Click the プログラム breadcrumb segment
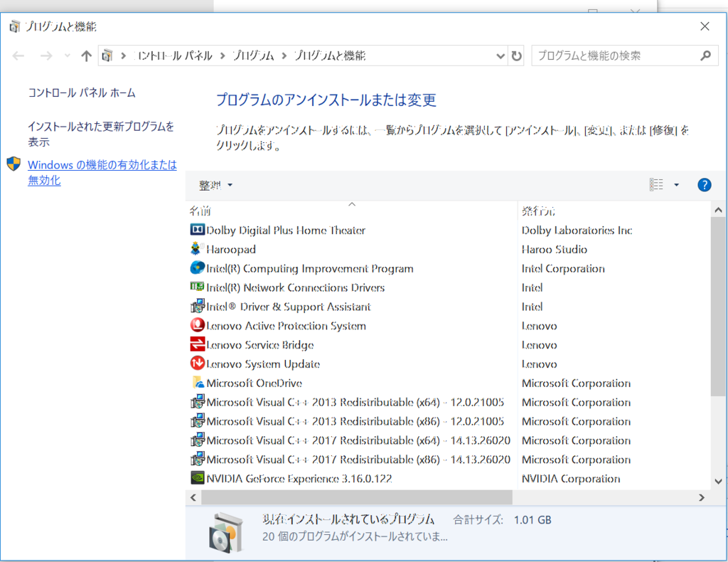The image size is (728, 562). point(253,55)
